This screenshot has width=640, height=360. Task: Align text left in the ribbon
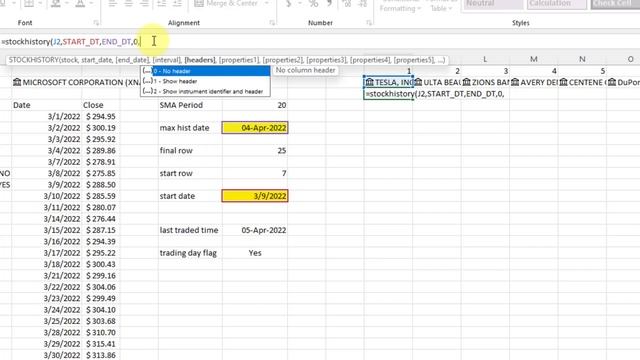click(x=112, y=4)
